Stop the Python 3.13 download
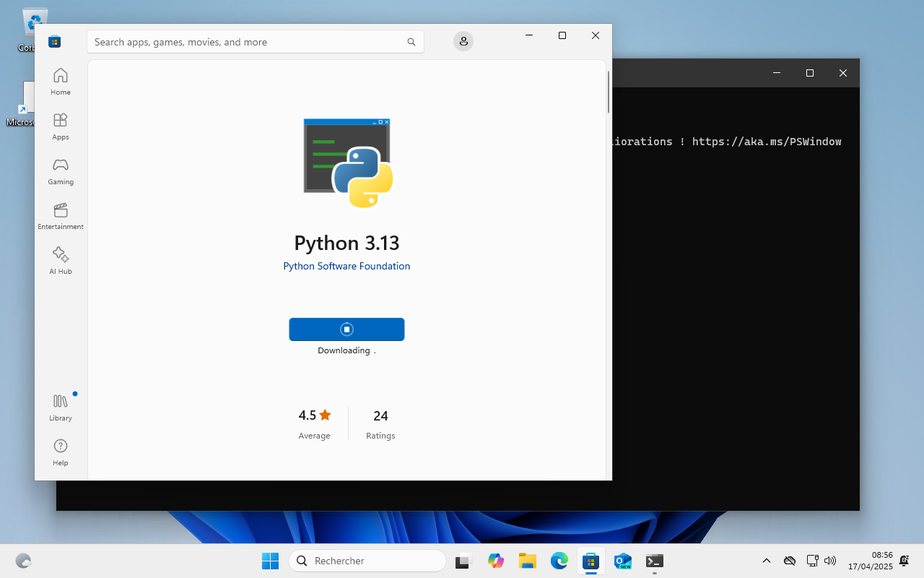The image size is (924, 578). [x=346, y=329]
